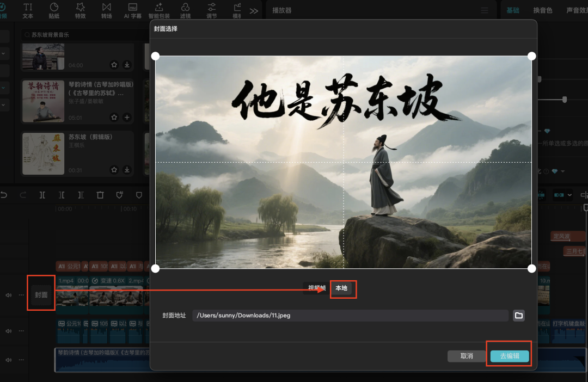588x382 pixels.
Task: Click the 取消 button in the cover dialog
Action: (x=467, y=356)
